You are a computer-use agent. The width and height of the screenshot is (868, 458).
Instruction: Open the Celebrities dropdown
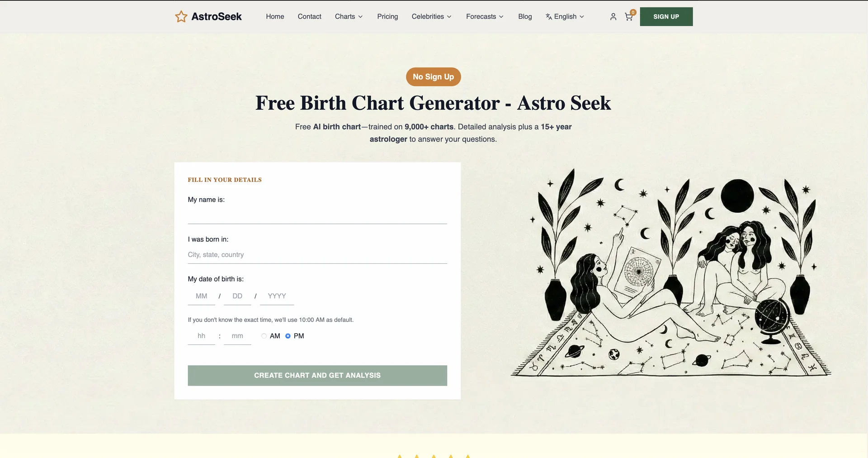point(431,16)
